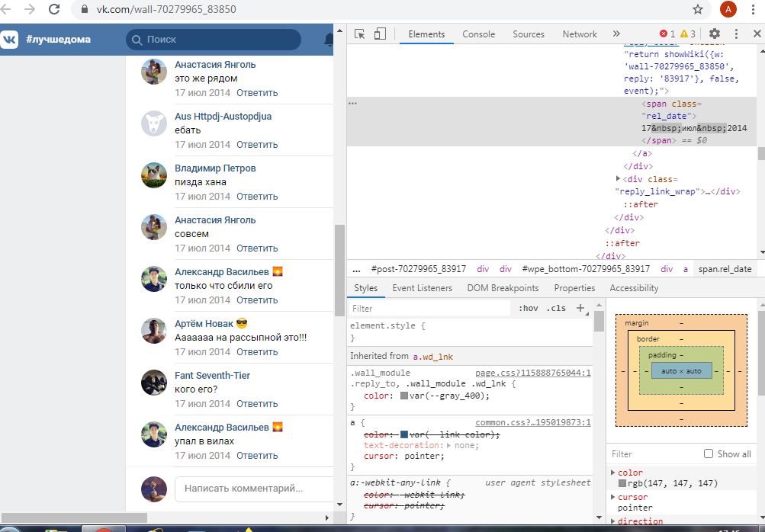Open the Chrome profile avatar A

point(728,9)
